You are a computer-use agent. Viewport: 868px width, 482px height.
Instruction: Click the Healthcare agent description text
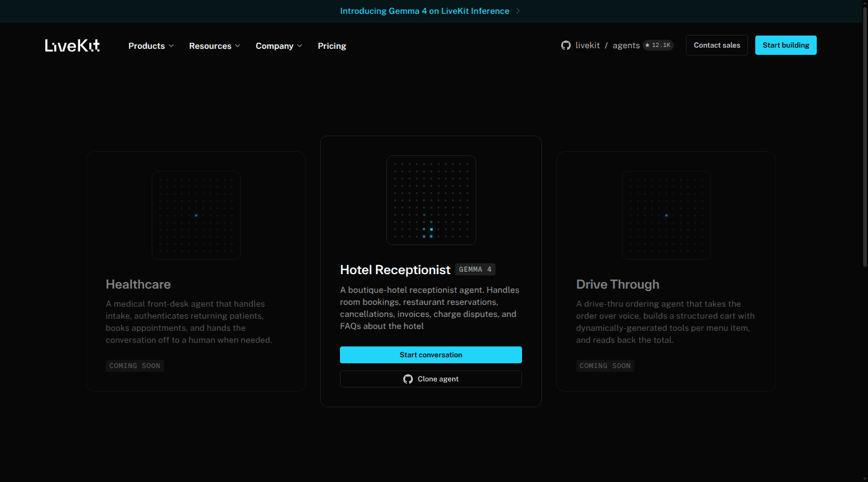pos(189,322)
